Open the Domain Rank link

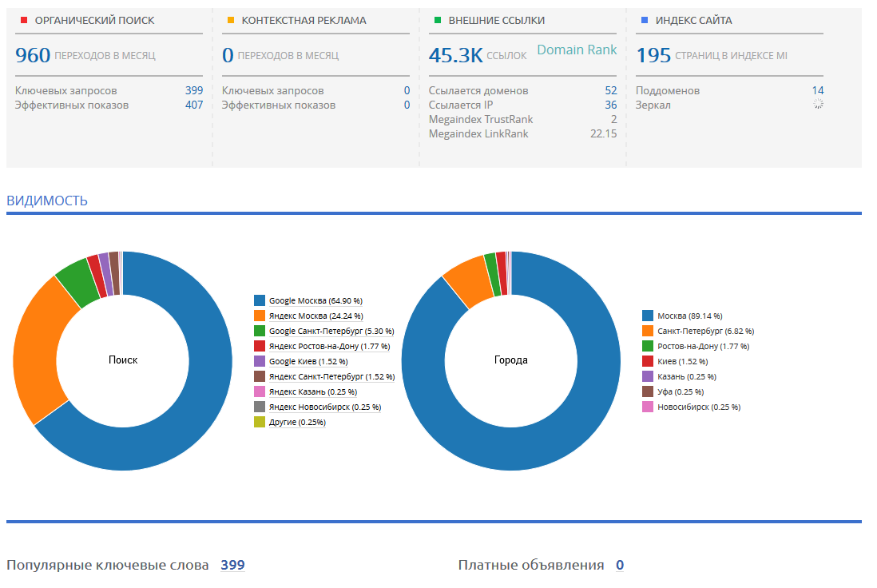[x=577, y=50]
